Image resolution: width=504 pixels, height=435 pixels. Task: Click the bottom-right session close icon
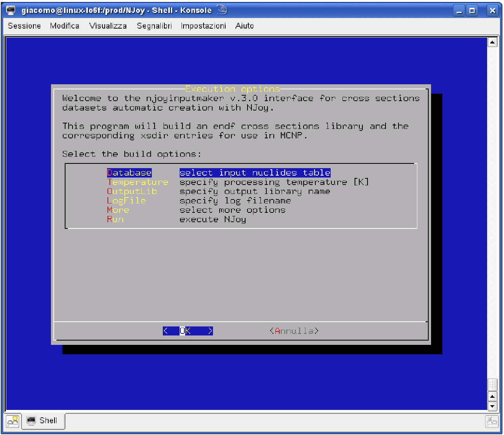(x=491, y=421)
